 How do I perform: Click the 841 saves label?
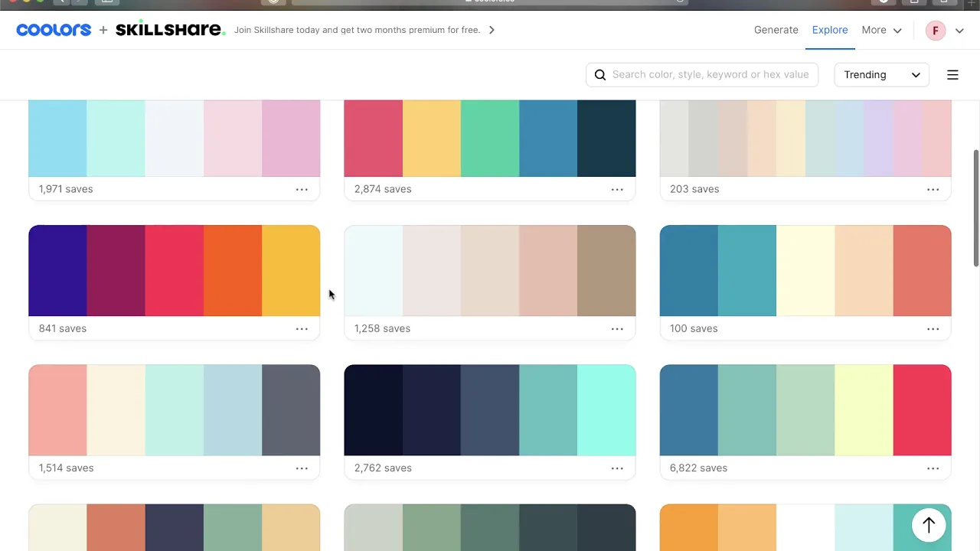pyautogui.click(x=63, y=328)
